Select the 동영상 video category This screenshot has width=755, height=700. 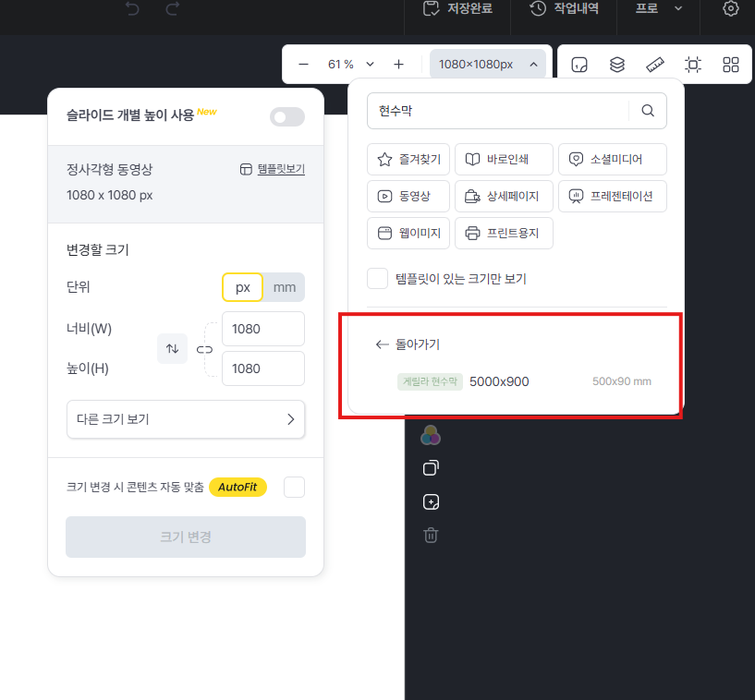tap(408, 197)
